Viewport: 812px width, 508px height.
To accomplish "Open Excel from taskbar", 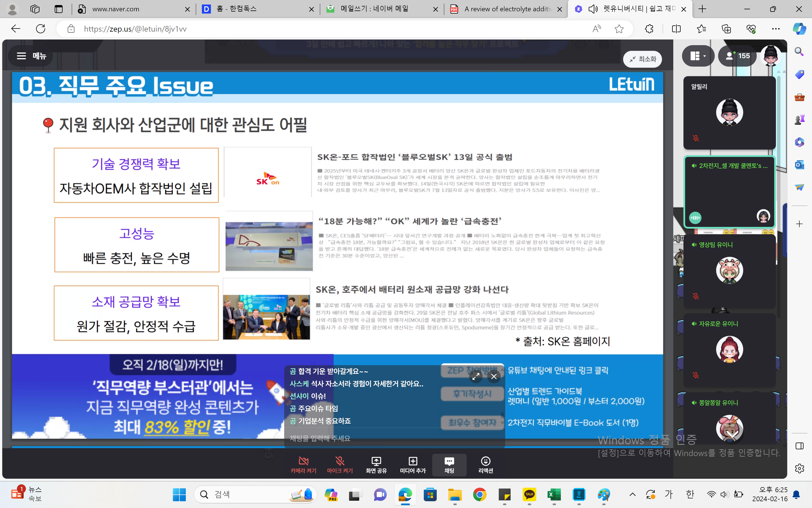I will click(x=554, y=494).
